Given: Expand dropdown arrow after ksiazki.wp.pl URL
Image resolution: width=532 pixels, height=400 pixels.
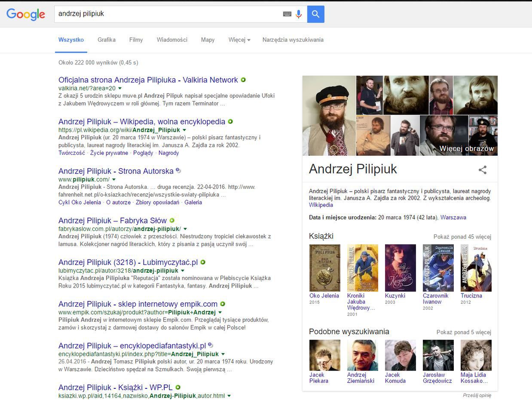Looking at the screenshot, I should [x=229, y=396].
